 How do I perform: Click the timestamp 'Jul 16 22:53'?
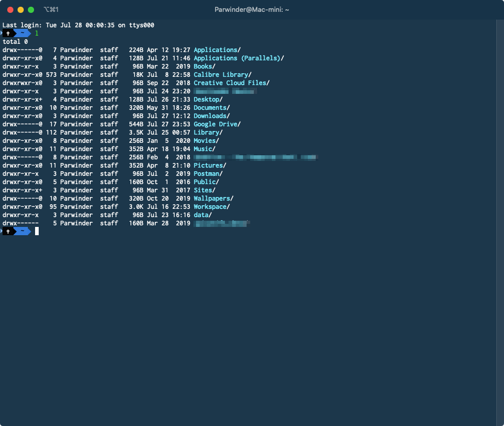point(168,207)
